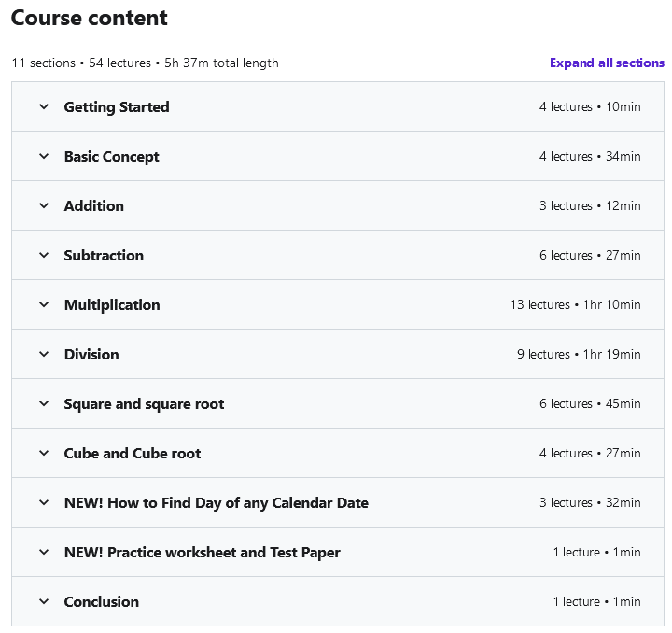The height and width of the screenshot is (633, 672).
Task: Click the Multiplication section heading
Action: tap(112, 305)
